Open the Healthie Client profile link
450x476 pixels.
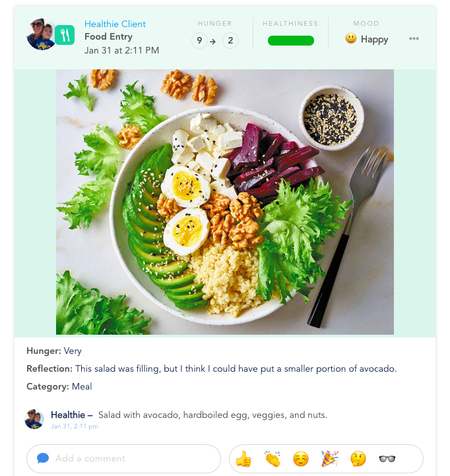point(115,24)
